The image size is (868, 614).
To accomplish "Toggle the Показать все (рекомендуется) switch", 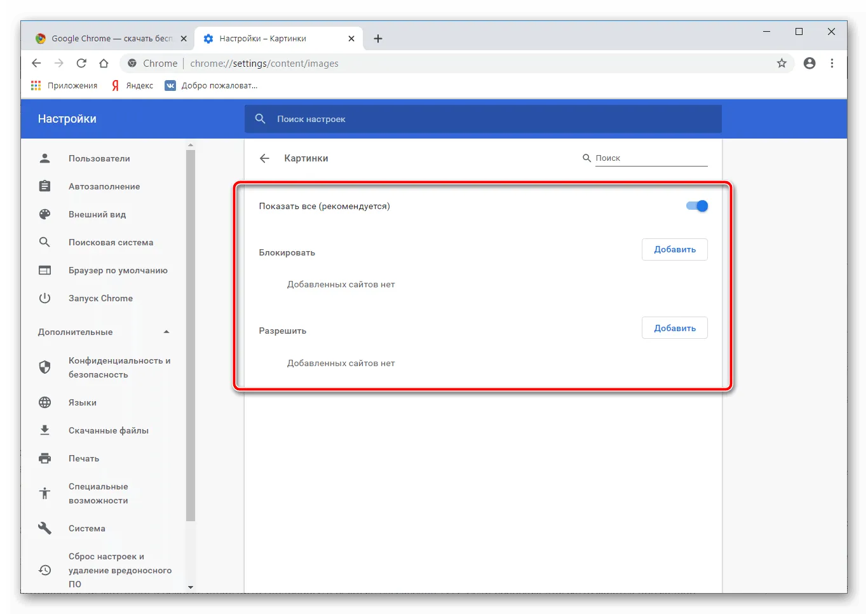I will (697, 206).
